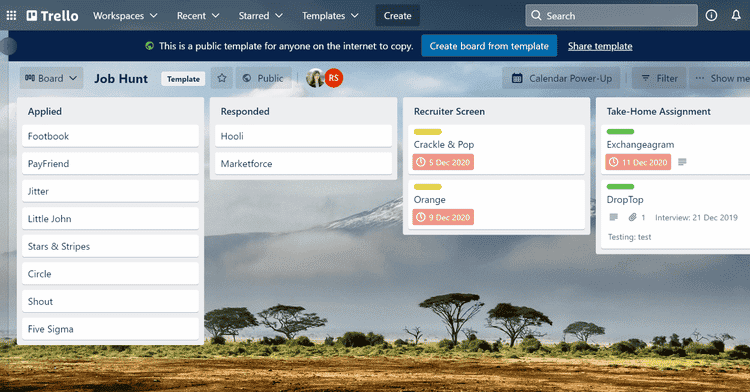Click the Applied list header

click(x=44, y=111)
